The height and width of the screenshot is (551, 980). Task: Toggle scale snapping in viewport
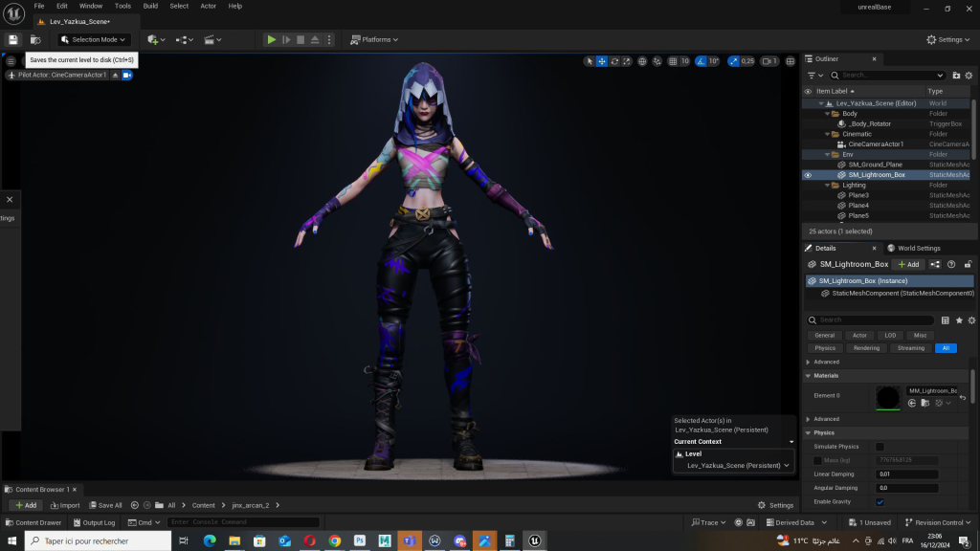point(733,61)
